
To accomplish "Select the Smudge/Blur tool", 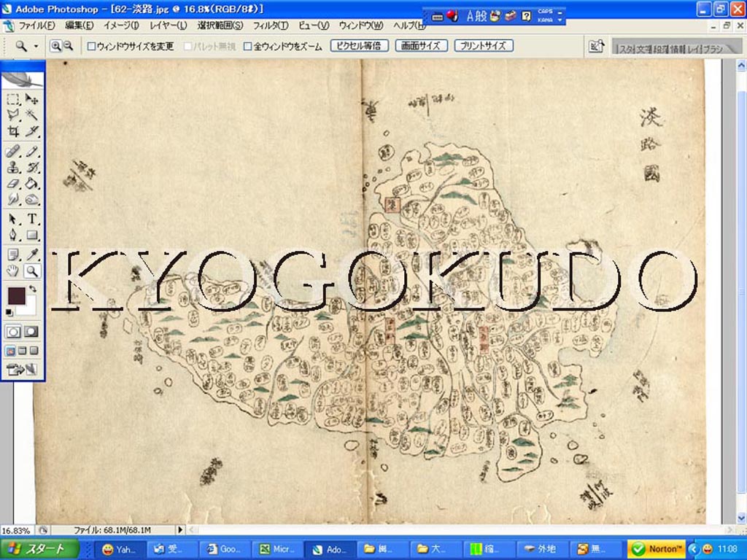I will tap(13, 199).
